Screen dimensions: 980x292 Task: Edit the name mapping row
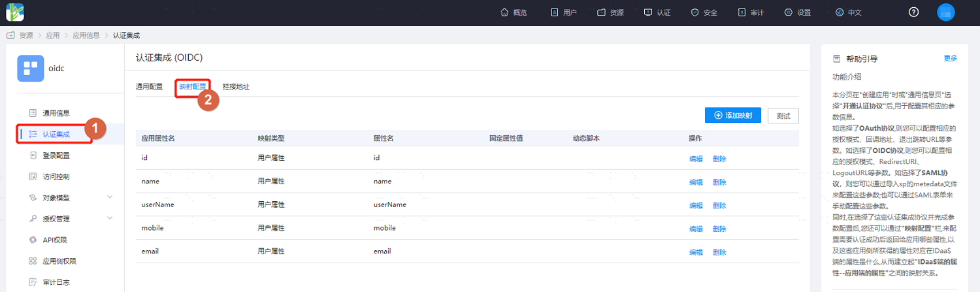[696, 182]
